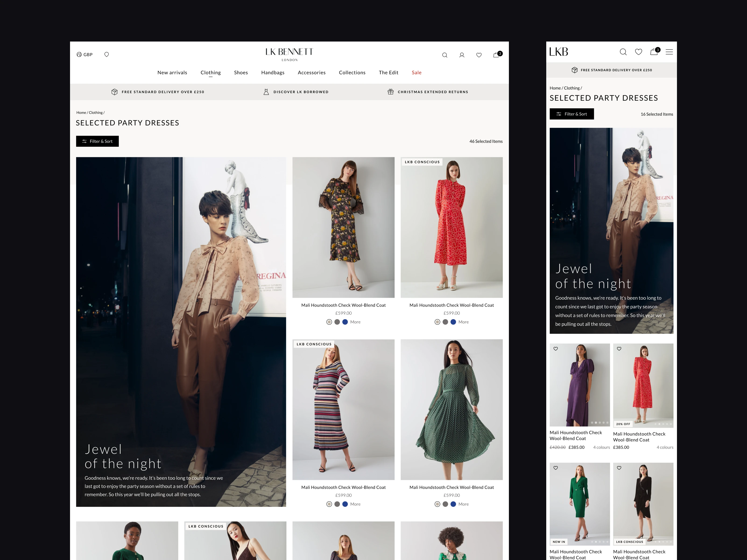
Task: Open the Shoes menu item
Action: click(x=241, y=73)
